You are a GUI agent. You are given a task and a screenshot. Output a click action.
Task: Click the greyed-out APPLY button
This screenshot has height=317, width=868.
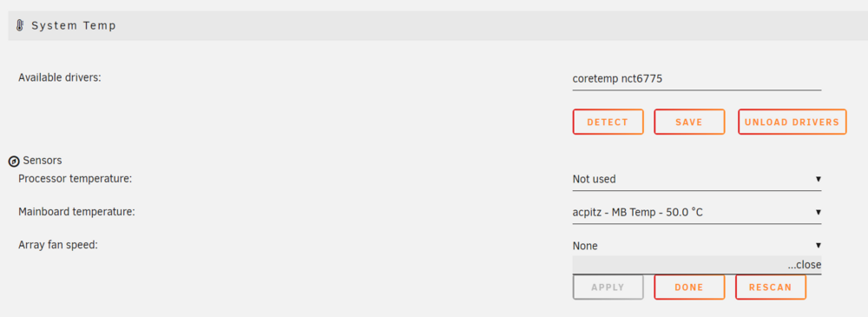point(608,287)
